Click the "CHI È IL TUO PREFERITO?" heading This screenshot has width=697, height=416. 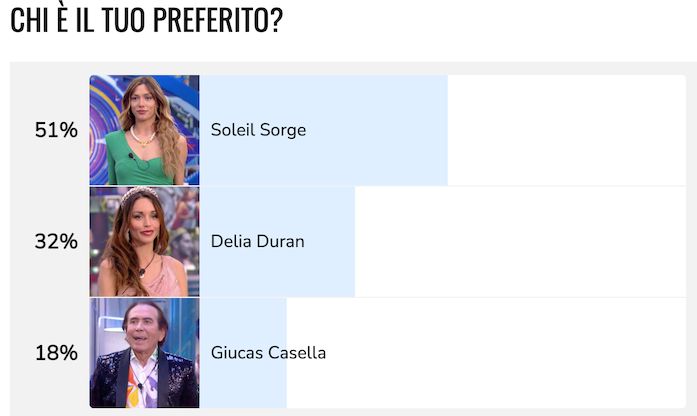point(146,22)
